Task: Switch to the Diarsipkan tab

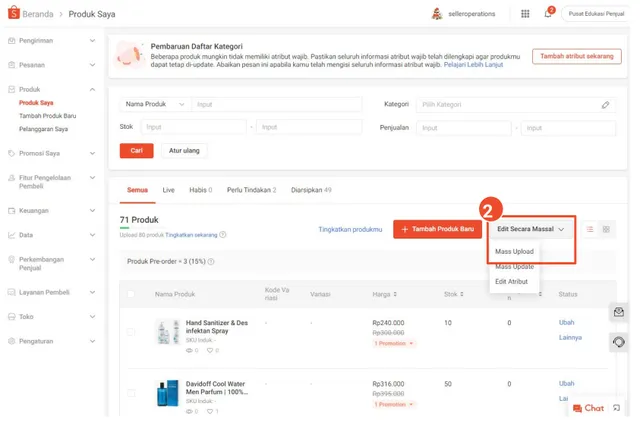Action: click(x=311, y=190)
